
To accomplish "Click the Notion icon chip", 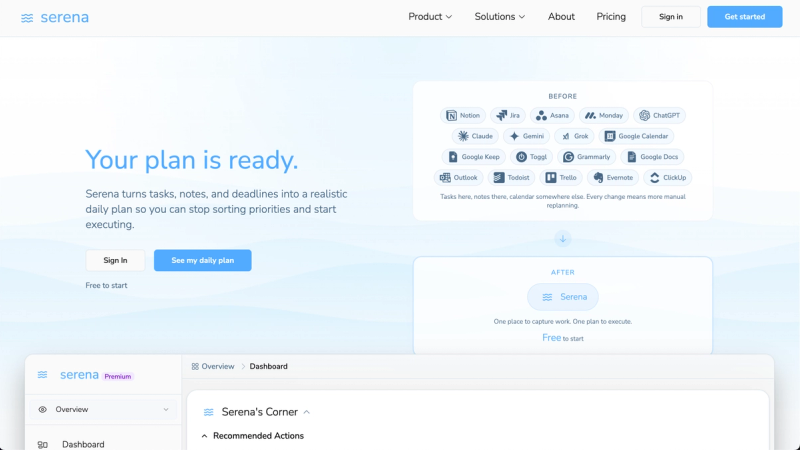I will pos(463,115).
